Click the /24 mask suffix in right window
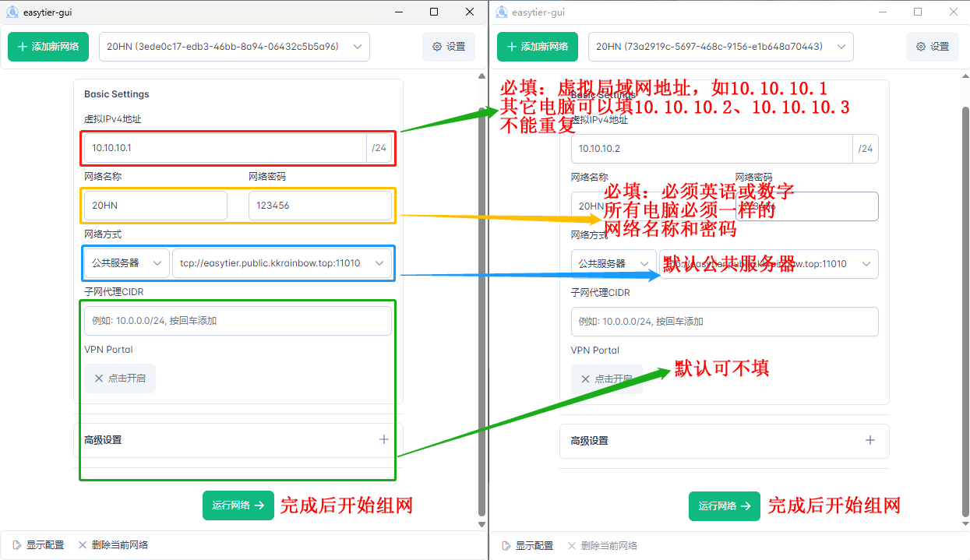The width and height of the screenshot is (970, 560). click(x=866, y=149)
